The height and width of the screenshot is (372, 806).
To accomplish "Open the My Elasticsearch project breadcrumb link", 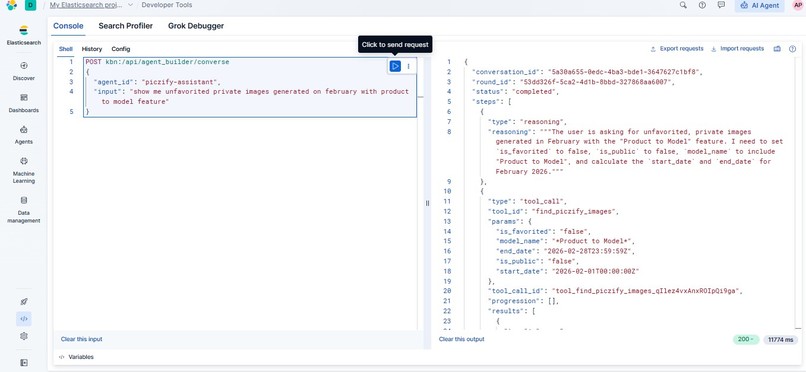I will point(86,5).
